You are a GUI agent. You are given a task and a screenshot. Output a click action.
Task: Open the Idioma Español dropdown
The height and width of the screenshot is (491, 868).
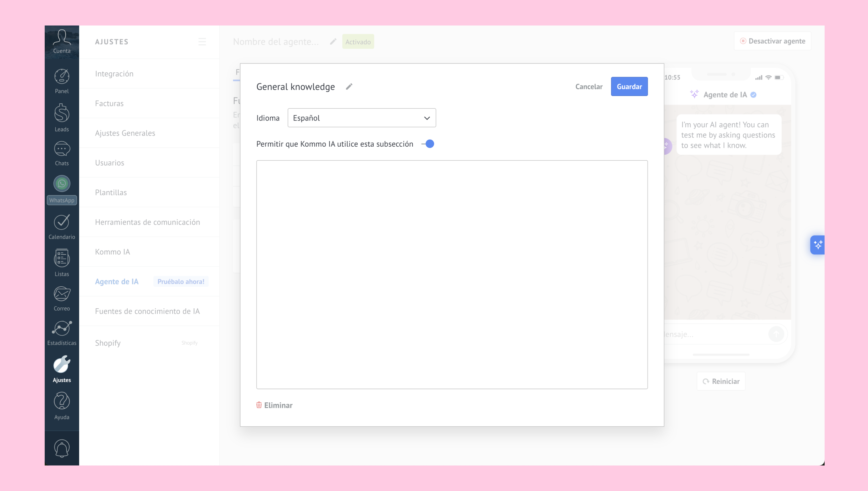click(362, 118)
